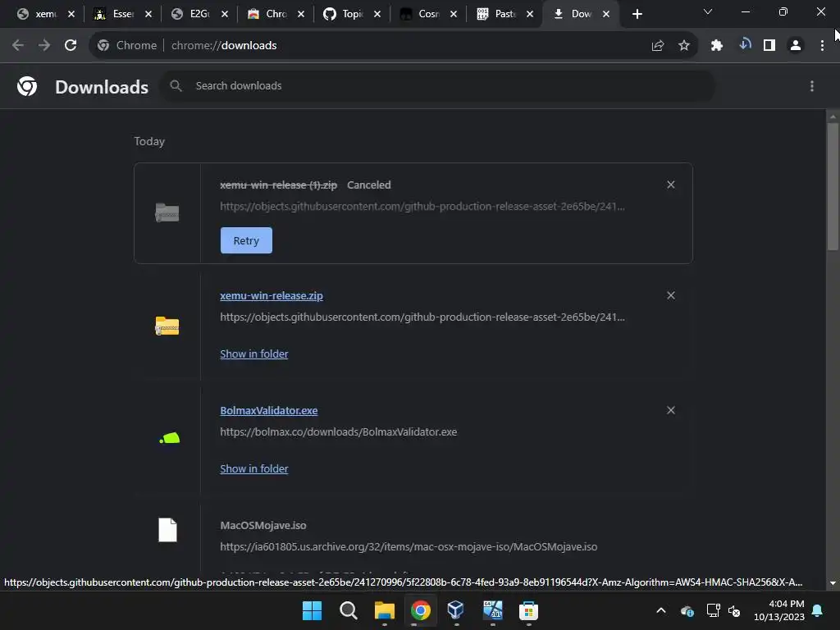Screen dimensions: 840x630
Task: Close the GitHub Topi tab
Action: coord(377,15)
